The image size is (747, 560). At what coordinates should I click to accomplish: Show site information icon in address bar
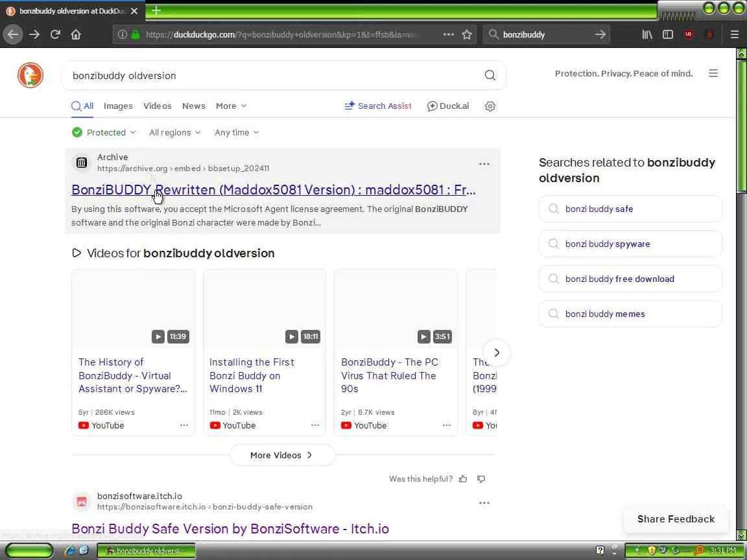(x=123, y=34)
